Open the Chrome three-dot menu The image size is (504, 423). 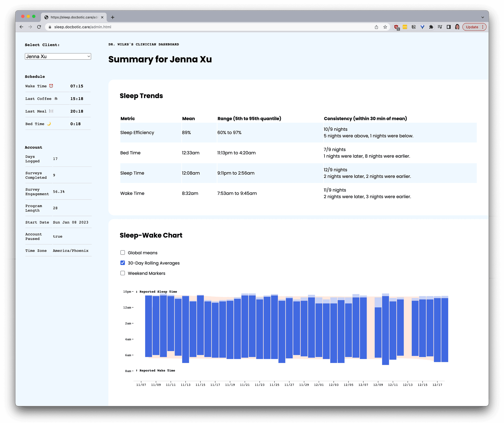[483, 27]
